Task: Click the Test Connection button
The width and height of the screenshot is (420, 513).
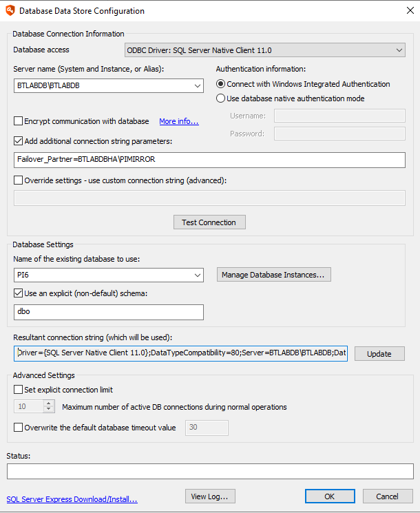Action: pyautogui.click(x=209, y=222)
